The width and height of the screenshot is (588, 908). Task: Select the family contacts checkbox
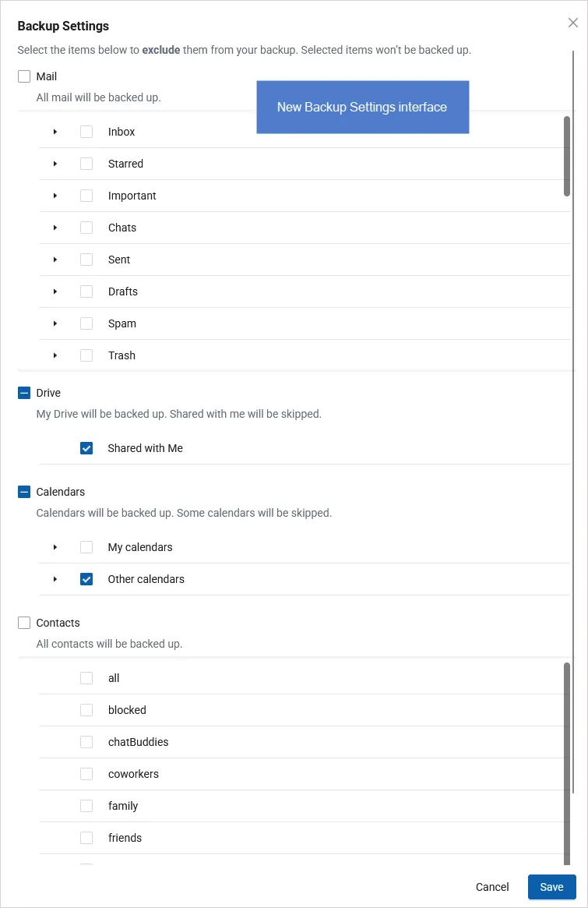coord(86,806)
